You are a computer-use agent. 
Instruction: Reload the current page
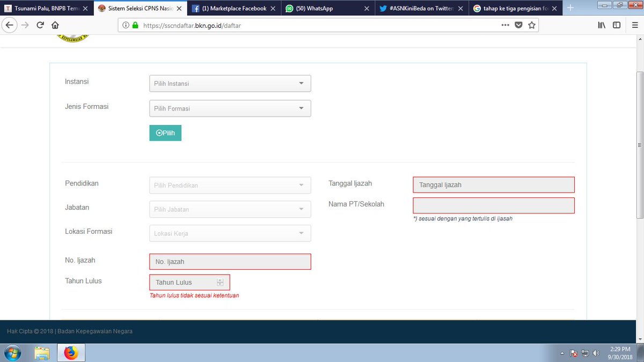coord(40,25)
